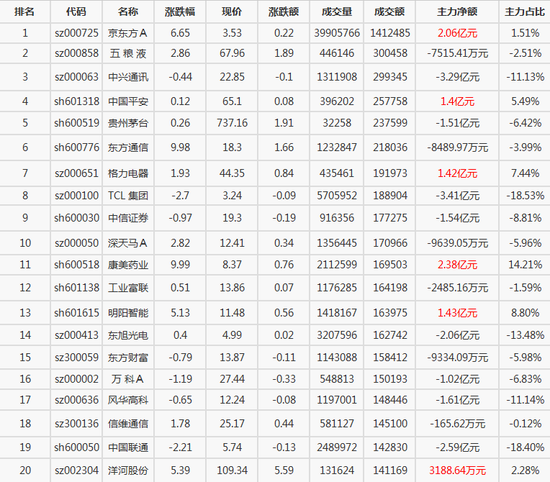Screen dimensions: 550x482
Task: Click the -11.13% ratio cell
Action: click(x=525, y=77)
